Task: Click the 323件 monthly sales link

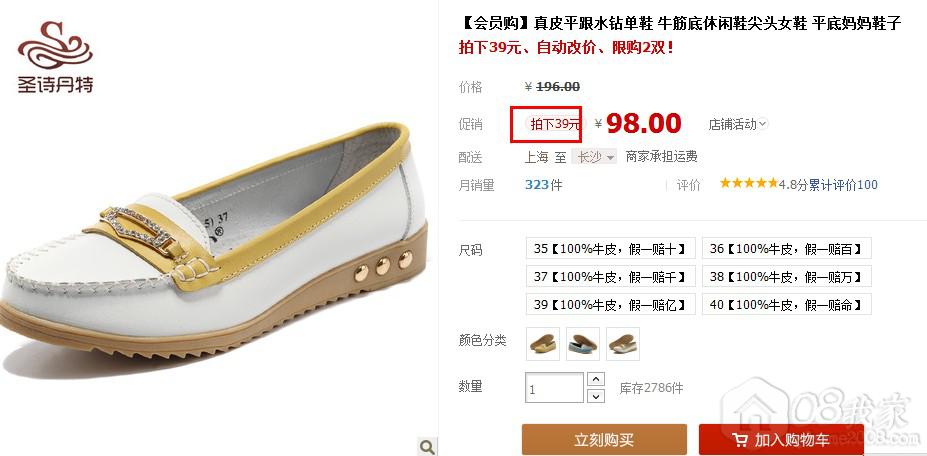Action: [x=543, y=185]
